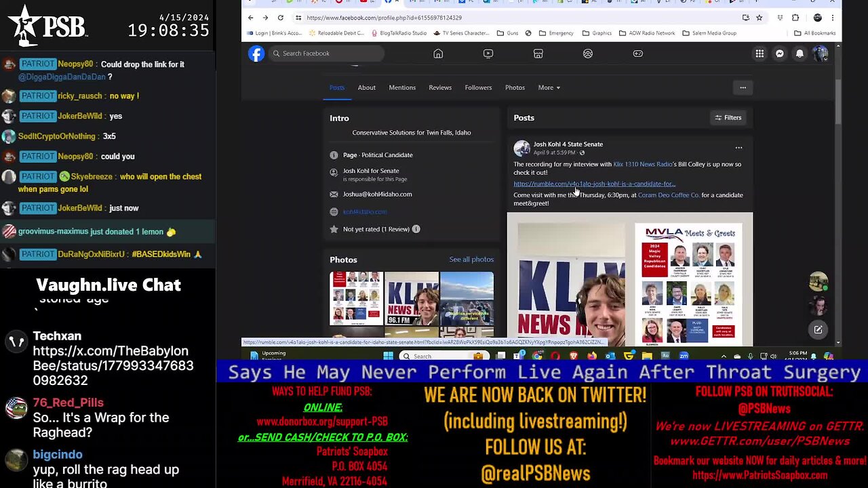The height and width of the screenshot is (488, 868).
Task: Open Salem Media Group bookmark folder
Action: 709,33
